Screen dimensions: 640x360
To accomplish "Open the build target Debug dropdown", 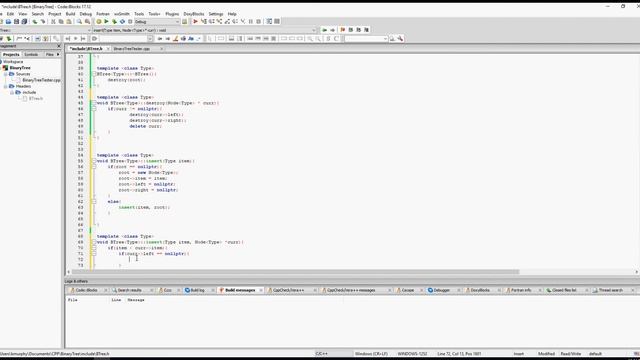I will click(157, 22).
